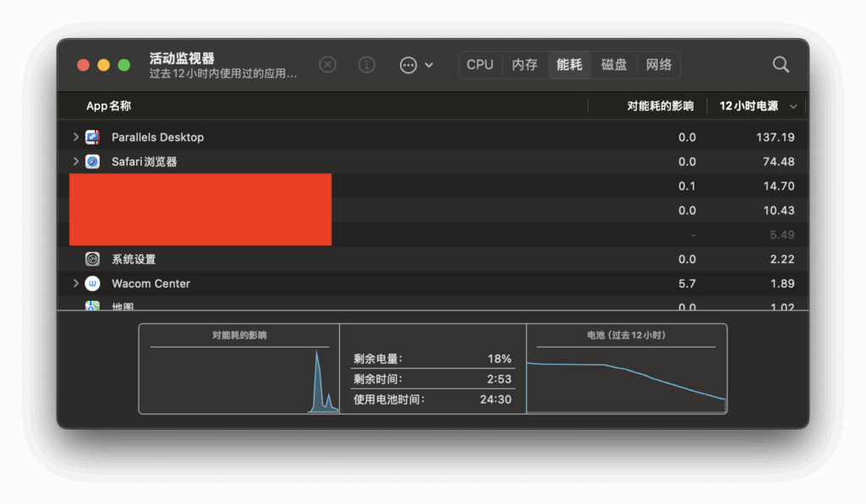The height and width of the screenshot is (504, 866).
Task: Expand the Safari浏览器 process row
Action: coord(75,162)
